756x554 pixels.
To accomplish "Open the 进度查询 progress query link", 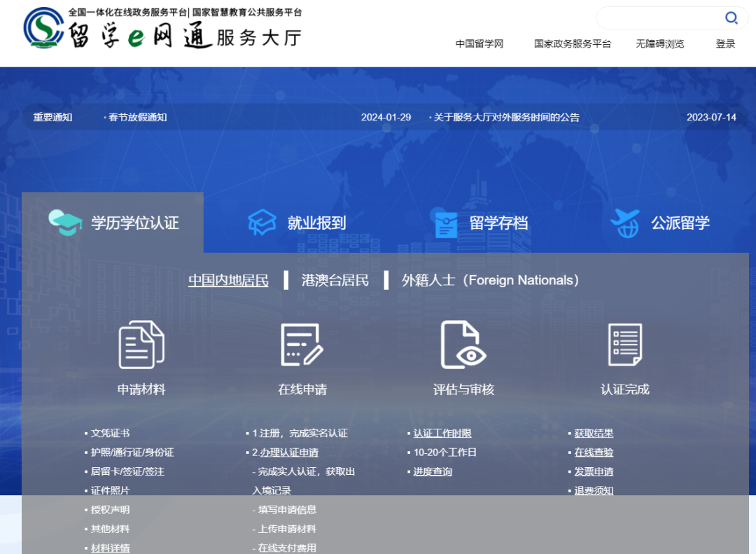I will [433, 471].
